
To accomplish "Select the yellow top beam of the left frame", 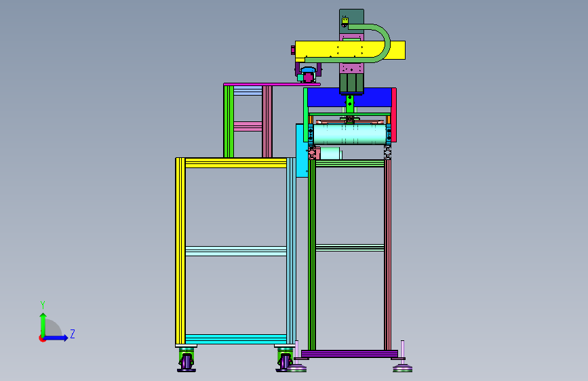I will coord(236,163).
